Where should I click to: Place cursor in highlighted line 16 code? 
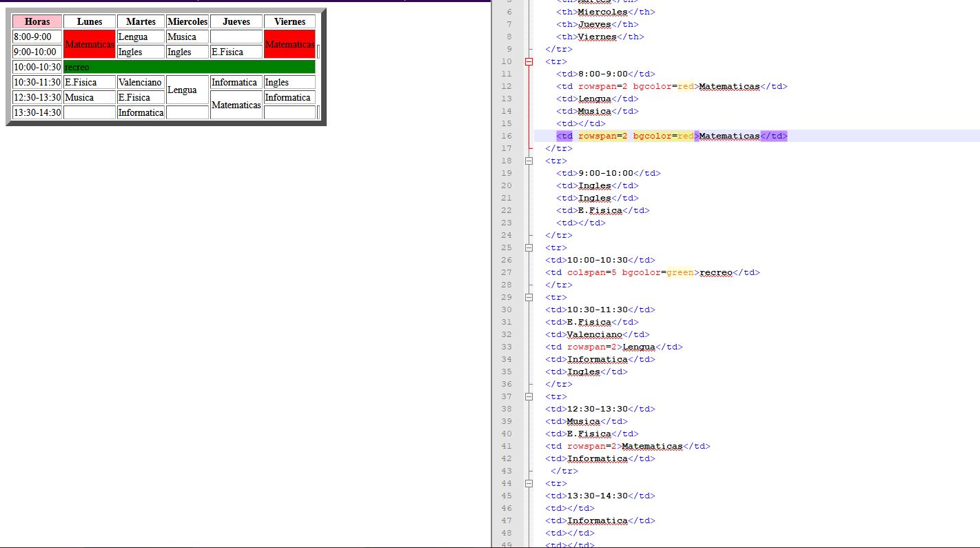click(x=671, y=136)
